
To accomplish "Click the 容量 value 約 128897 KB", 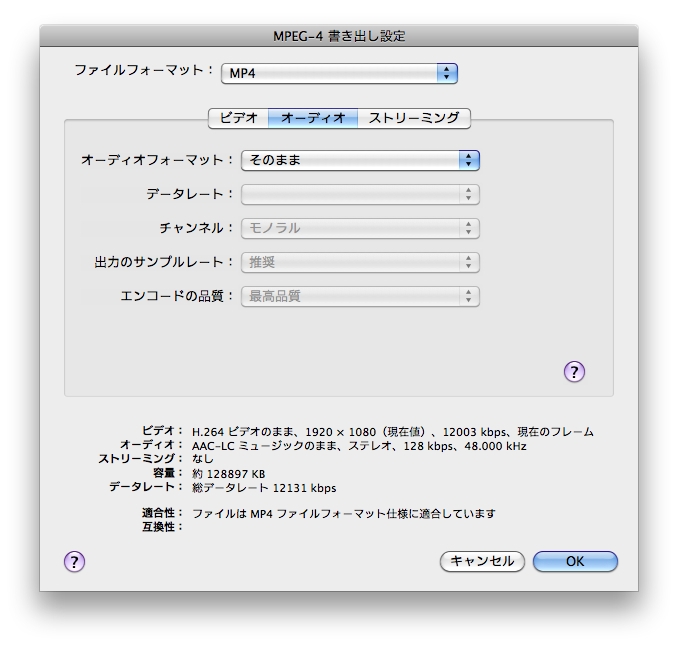I will [x=228, y=474].
